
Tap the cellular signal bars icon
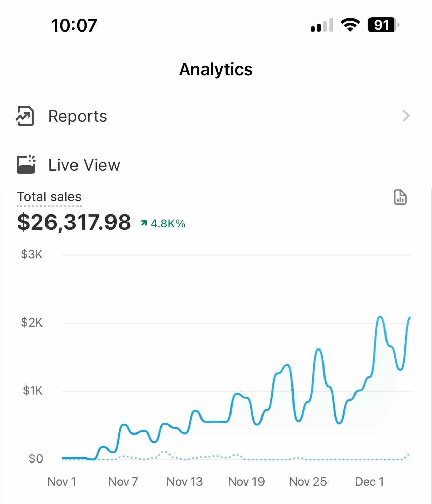click(320, 25)
